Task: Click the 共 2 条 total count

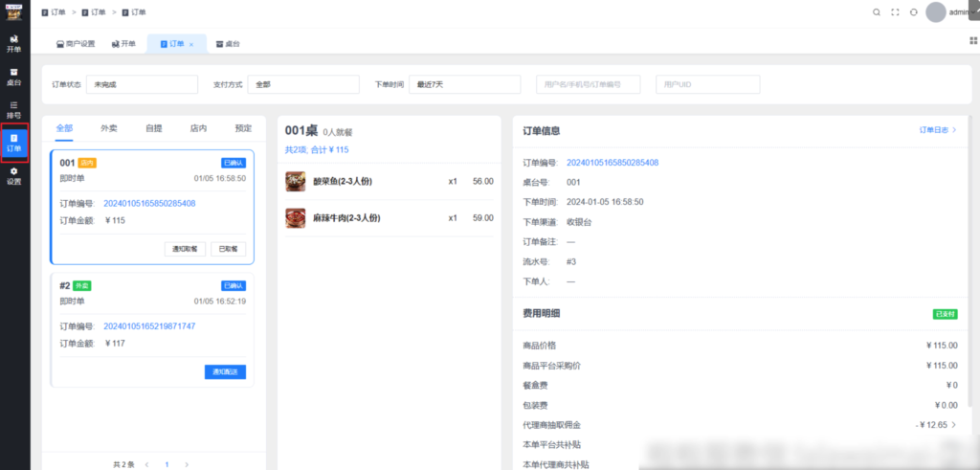Action: 123,464
